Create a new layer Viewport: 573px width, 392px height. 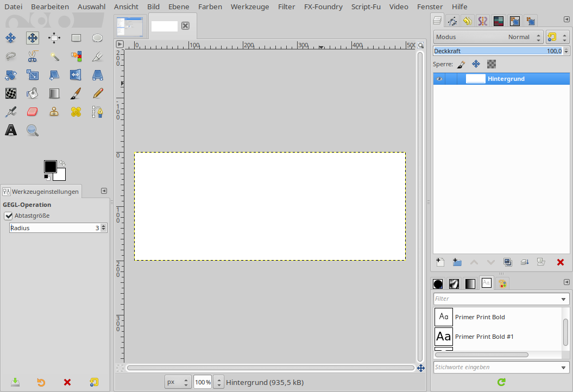[440, 262]
